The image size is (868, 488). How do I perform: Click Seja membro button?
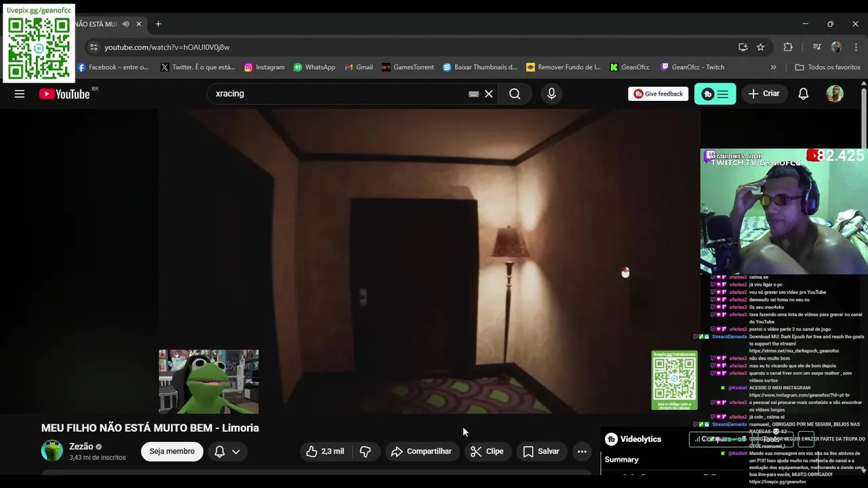tap(172, 451)
